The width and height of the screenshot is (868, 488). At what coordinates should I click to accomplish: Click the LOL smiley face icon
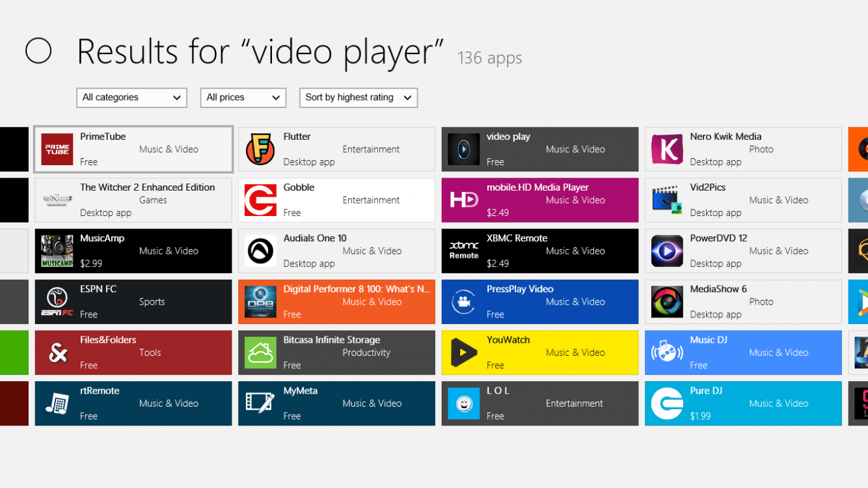click(x=464, y=403)
